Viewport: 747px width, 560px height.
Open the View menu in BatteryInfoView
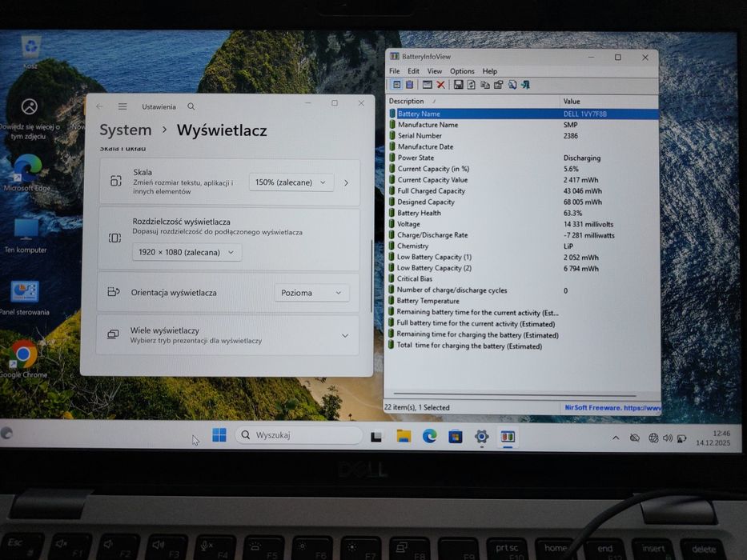434,71
